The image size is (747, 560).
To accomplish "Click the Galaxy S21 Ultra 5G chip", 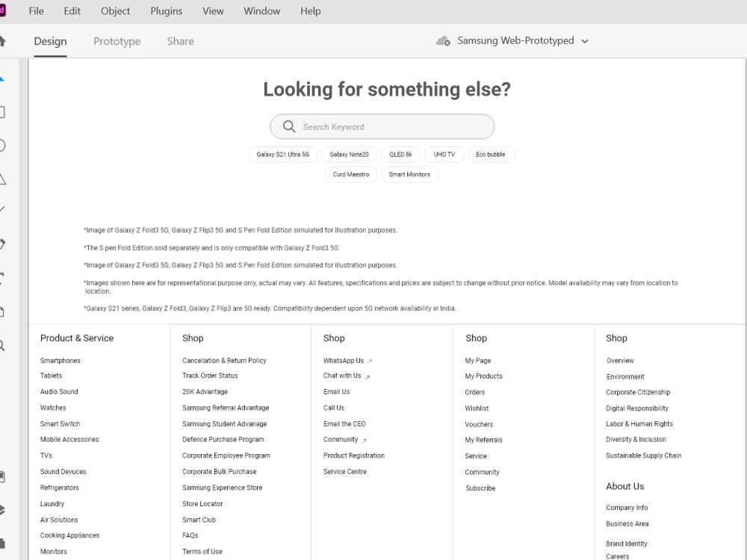I will tap(283, 155).
